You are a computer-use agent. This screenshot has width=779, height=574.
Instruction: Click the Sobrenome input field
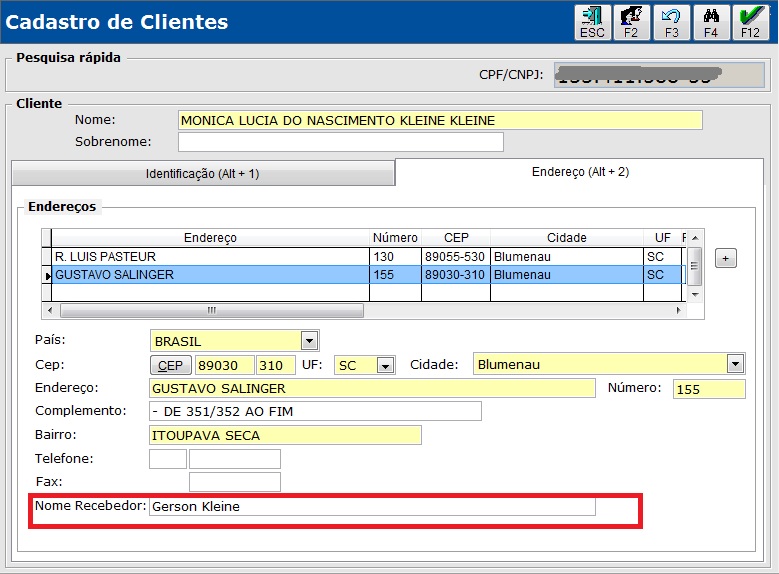tap(341, 142)
